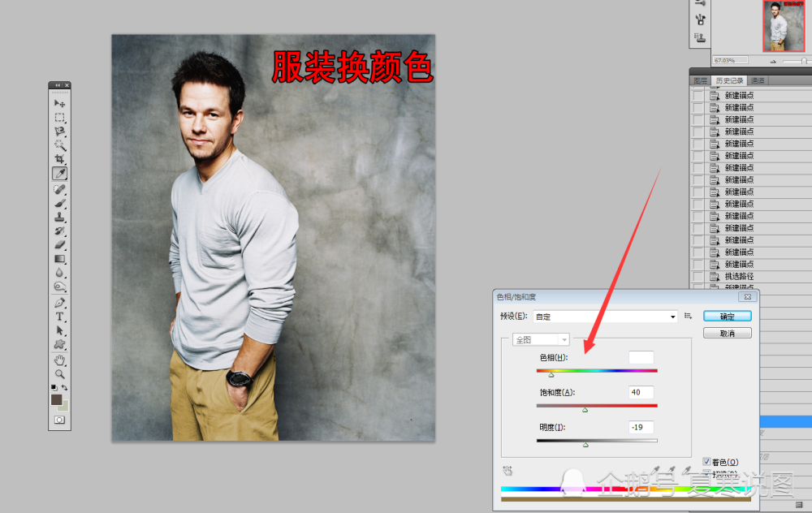812x513 pixels.
Task: Select the Horizontal Type tool
Action: [x=59, y=317]
